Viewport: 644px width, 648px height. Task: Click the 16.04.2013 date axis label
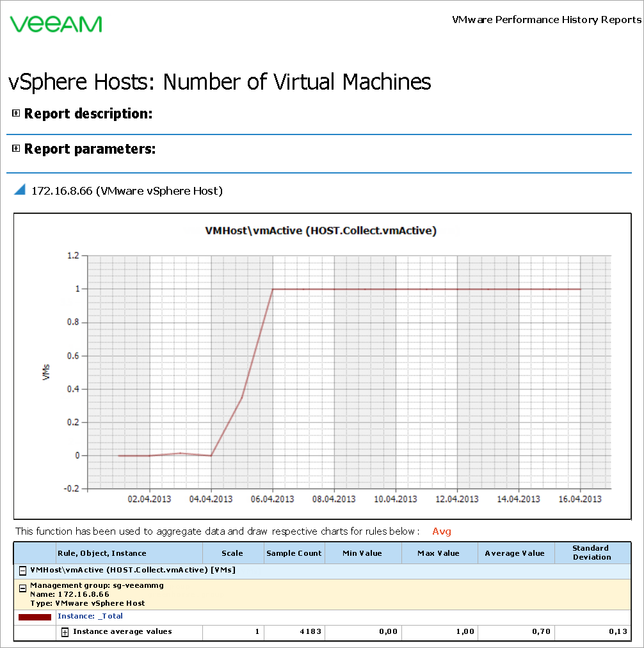580,499
